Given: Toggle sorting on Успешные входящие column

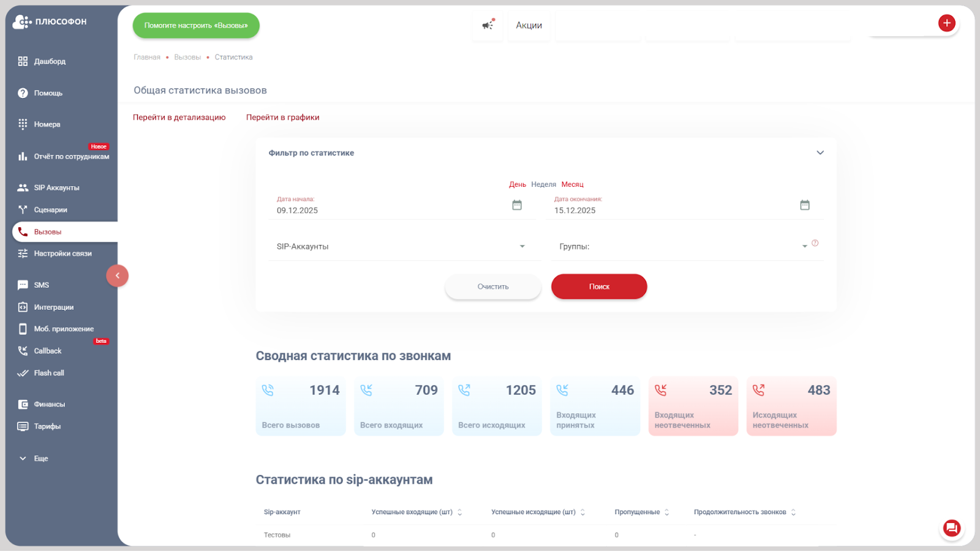Looking at the screenshot, I should tap(459, 511).
